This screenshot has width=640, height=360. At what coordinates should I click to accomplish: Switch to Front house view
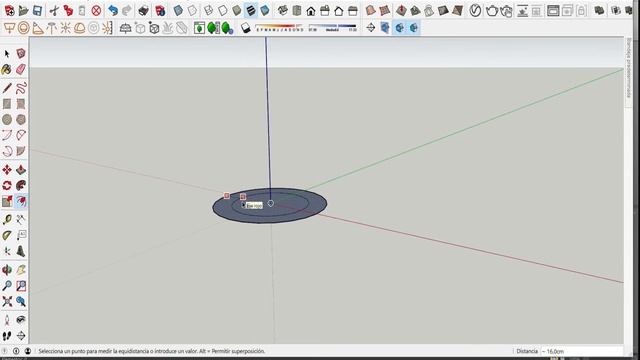[x=311, y=11]
